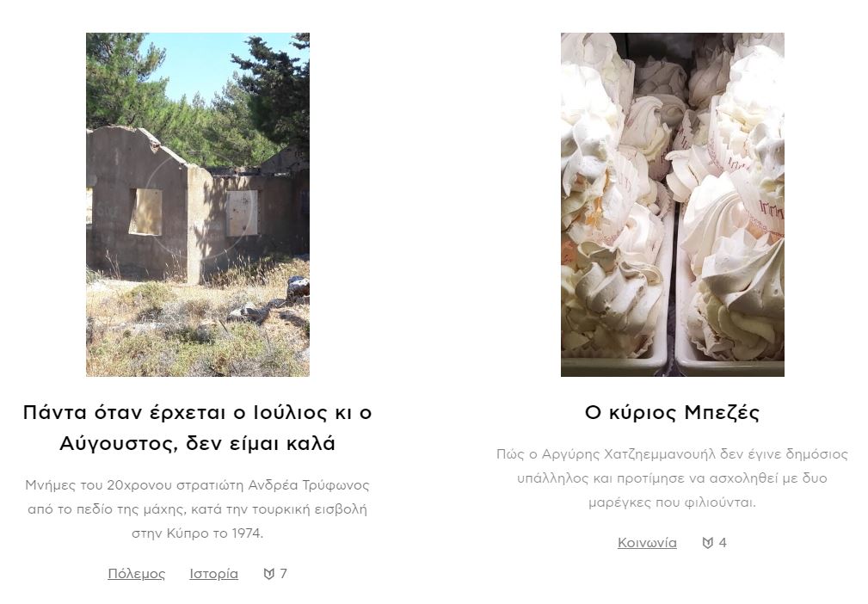
Task: Open the Πόλεμος tag
Action: point(136,574)
